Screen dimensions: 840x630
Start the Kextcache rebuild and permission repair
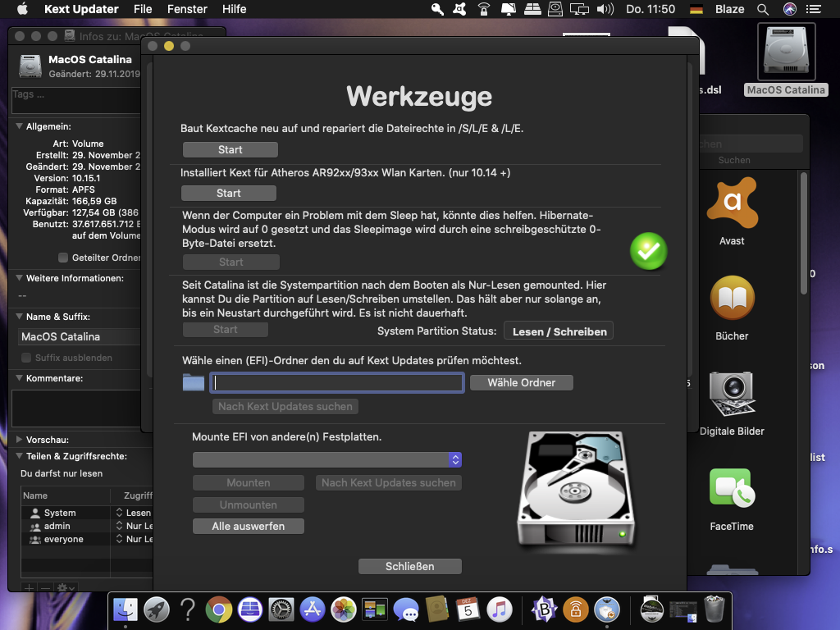[231, 150]
